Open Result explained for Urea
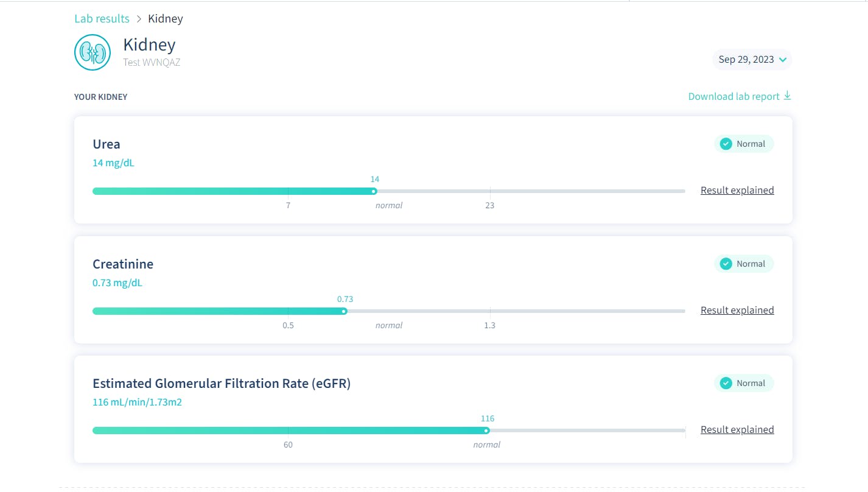Screen dimensions: 868x492 737,190
